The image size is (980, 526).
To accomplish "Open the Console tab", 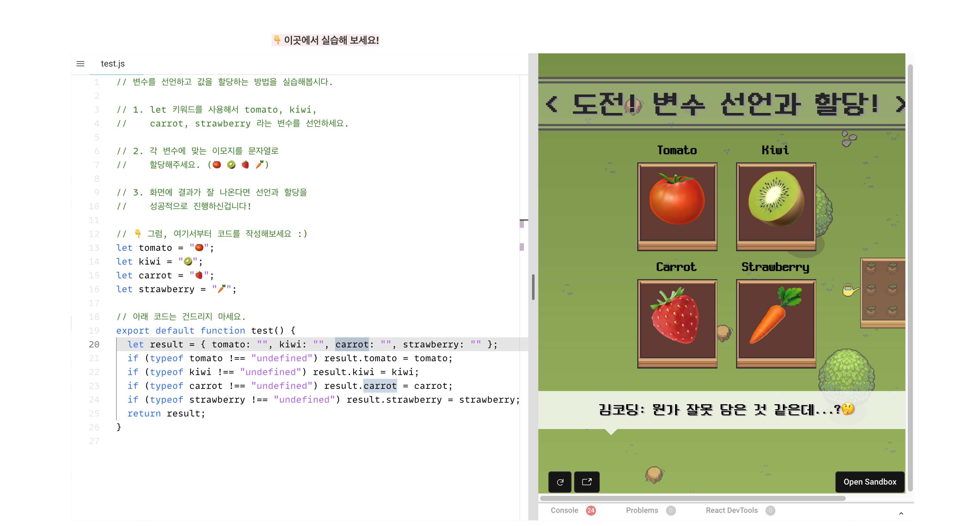I will pos(564,510).
